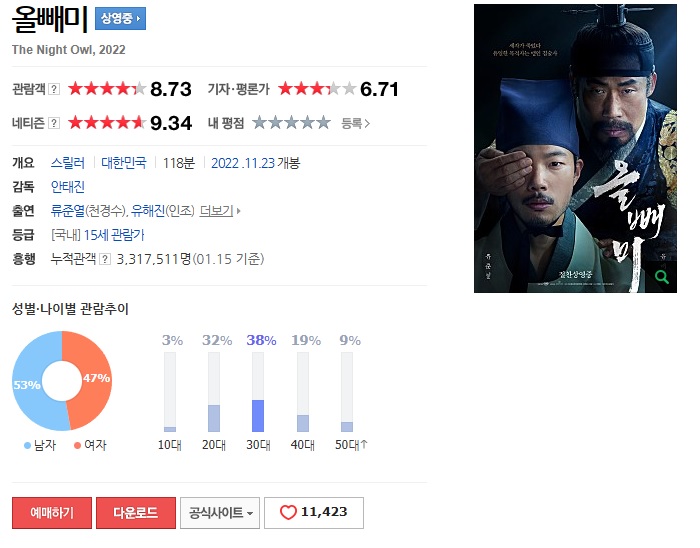Click the heart like icon

pos(288,512)
